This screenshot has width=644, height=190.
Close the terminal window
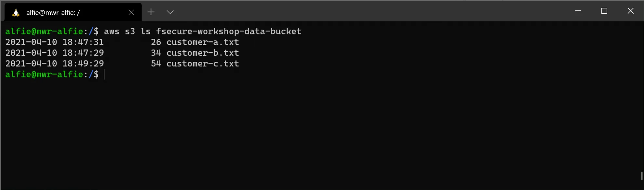coord(630,11)
